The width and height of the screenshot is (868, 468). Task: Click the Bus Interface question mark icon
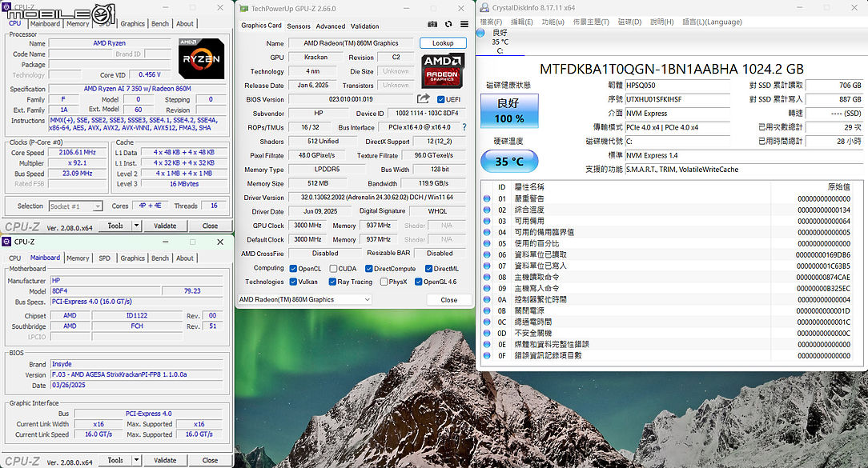[464, 127]
